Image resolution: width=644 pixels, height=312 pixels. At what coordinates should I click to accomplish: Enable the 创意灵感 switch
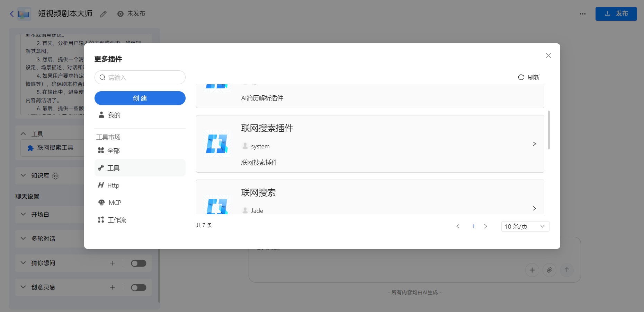point(138,287)
